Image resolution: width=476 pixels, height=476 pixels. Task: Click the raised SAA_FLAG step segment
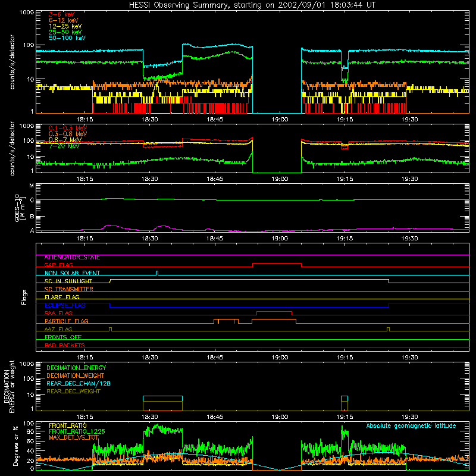tap(274, 311)
